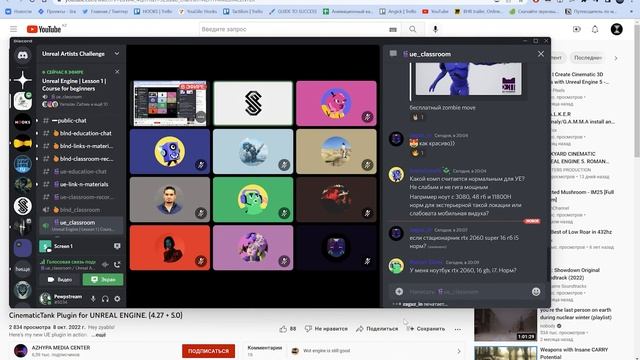
Task: Add attachment with the plus icon
Action: tap(399, 291)
